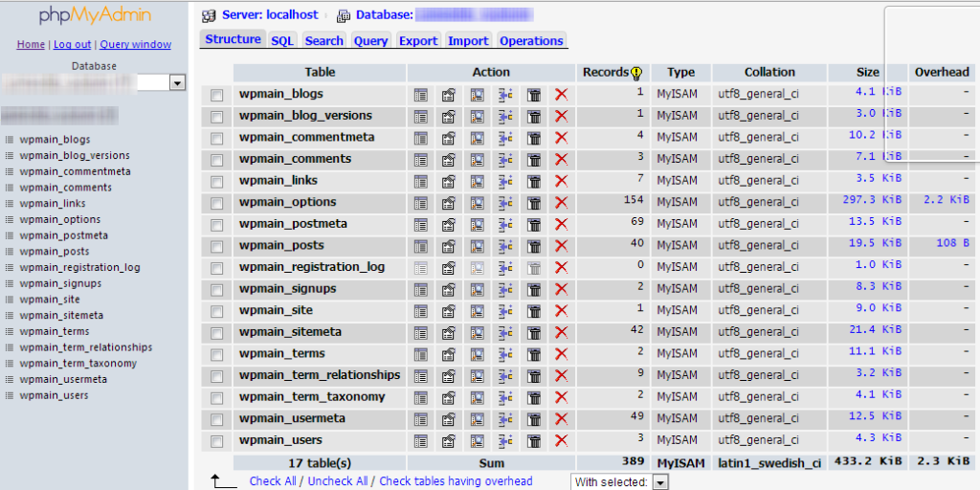Check the wpmain_posts checkbox
This screenshot has width=980, height=490.
pyautogui.click(x=217, y=247)
